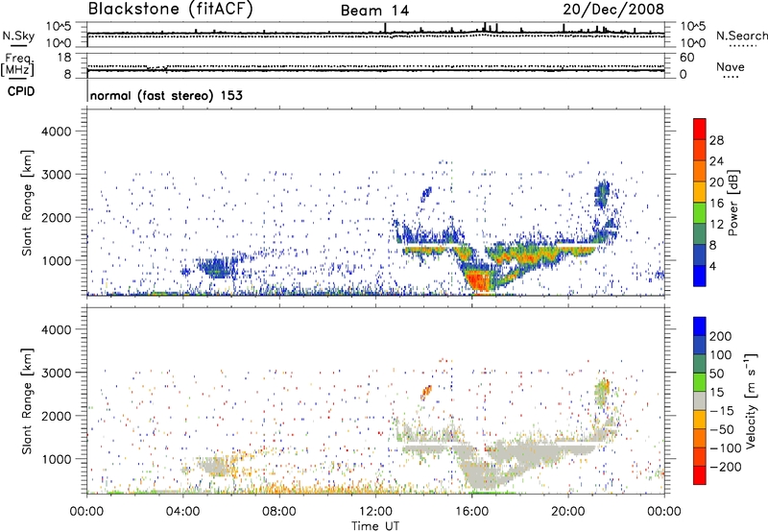Click 'normal (fast stereo) 153' text
This screenshot has width=768, height=532.
pos(166,95)
